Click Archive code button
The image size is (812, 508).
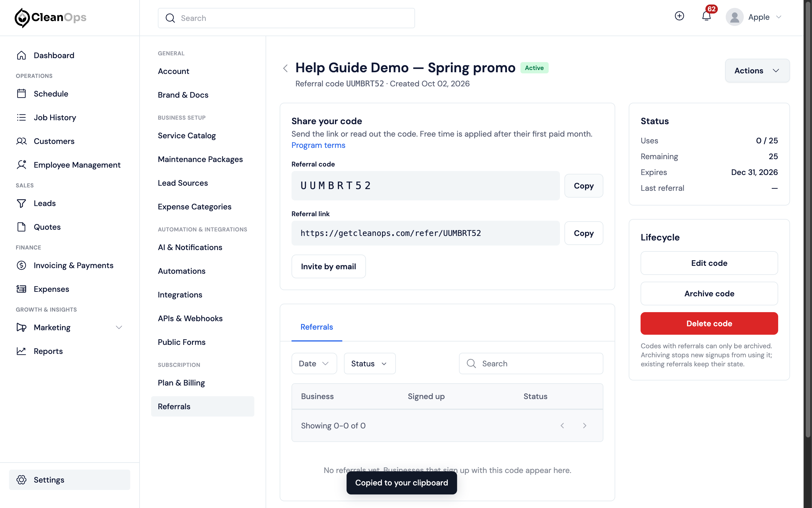click(709, 294)
